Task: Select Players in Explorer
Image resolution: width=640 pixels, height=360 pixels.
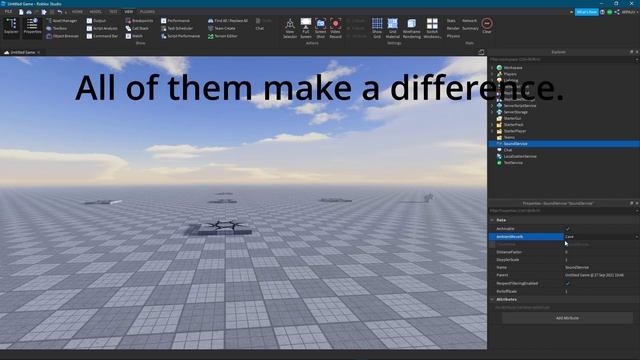Action: click(x=510, y=74)
